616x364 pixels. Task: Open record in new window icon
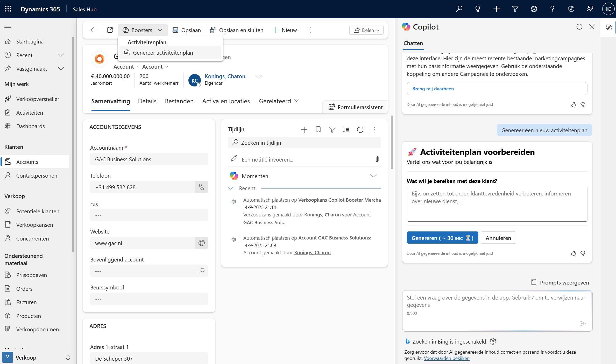110,30
